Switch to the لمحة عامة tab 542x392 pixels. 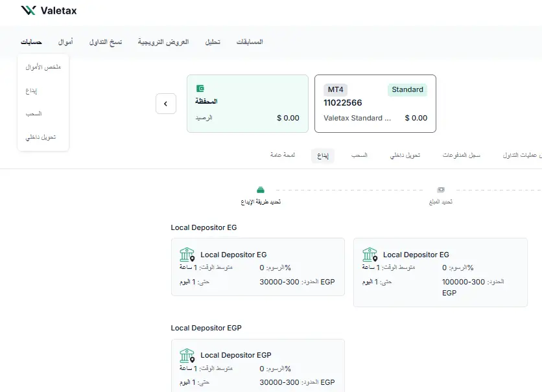click(x=283, y=155)
